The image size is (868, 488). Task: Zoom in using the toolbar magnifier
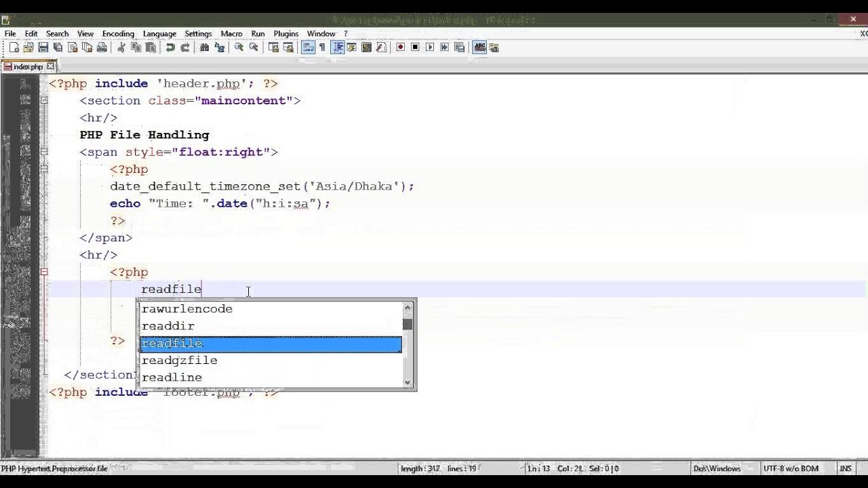tap(239, 47)
